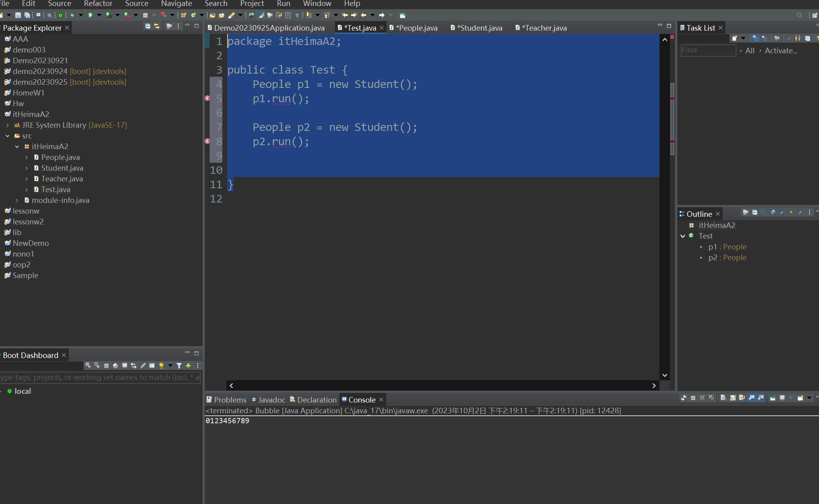Click the pencil edit icon in Boot Dashboard
This screenshot has height=504, width=819.
143,366
